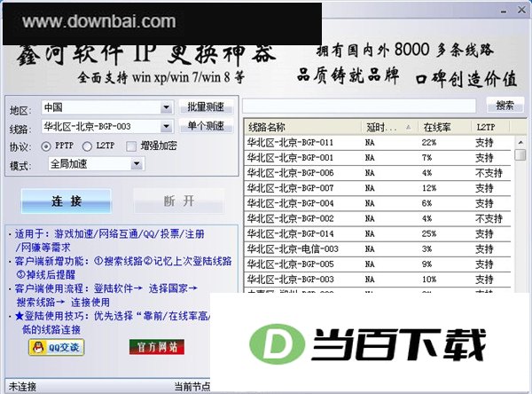The height and width of the screenshot is (394, 532).
Task: Select the L2TP protocol radio button
Action: tap(87, 146)
